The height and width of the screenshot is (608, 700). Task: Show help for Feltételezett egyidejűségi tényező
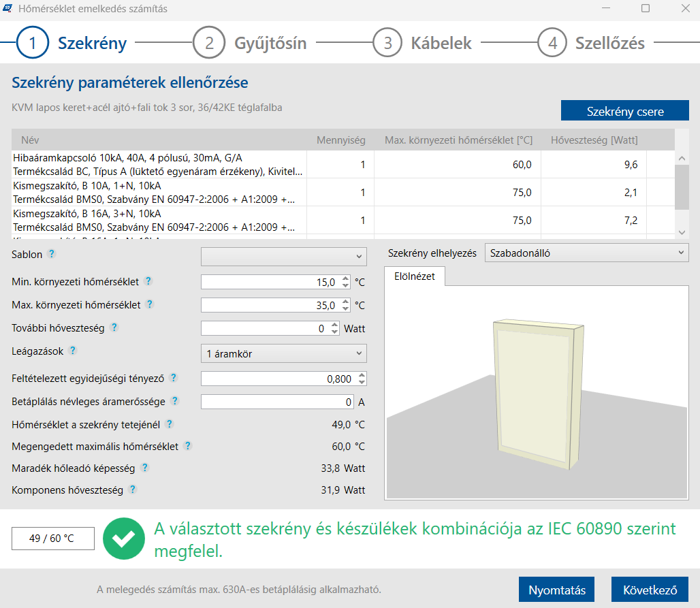(174, 378)
